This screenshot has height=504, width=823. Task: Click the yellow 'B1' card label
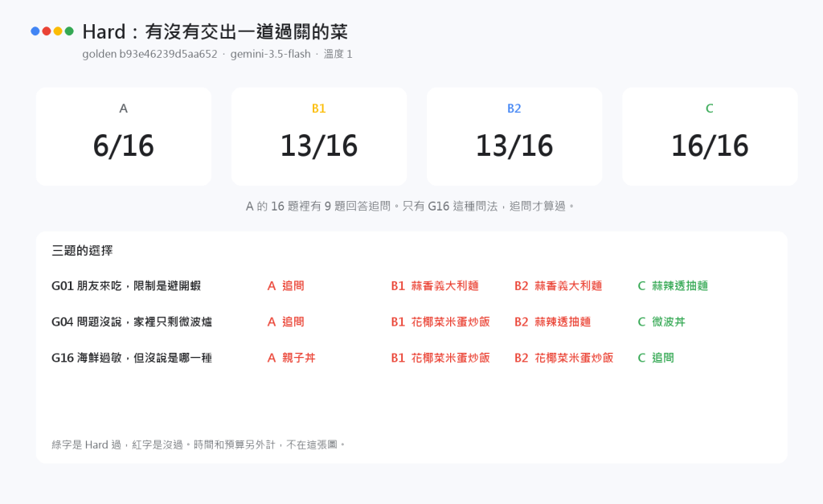click(x=318, y=109)
